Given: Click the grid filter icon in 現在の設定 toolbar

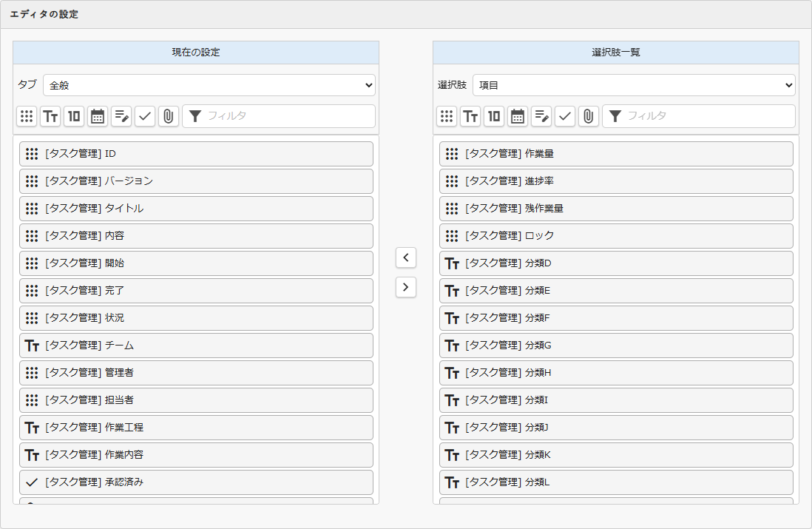Looking at the screenshot, I should [27, 116].
